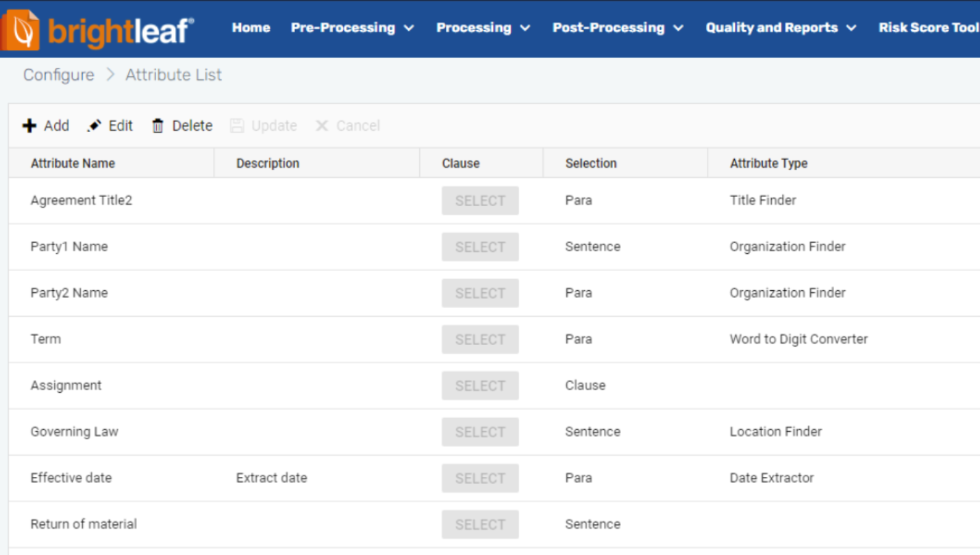Click the Attribute Name column header
The height and width of the screenshot is (555, 980).
pos(73,163)
